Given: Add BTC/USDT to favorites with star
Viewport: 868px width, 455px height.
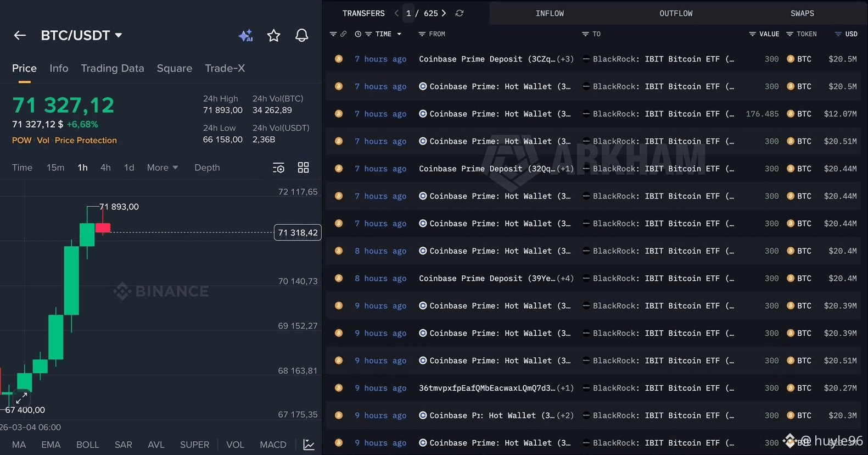Looking at the screenshot, I should click(x=273, y=36).
